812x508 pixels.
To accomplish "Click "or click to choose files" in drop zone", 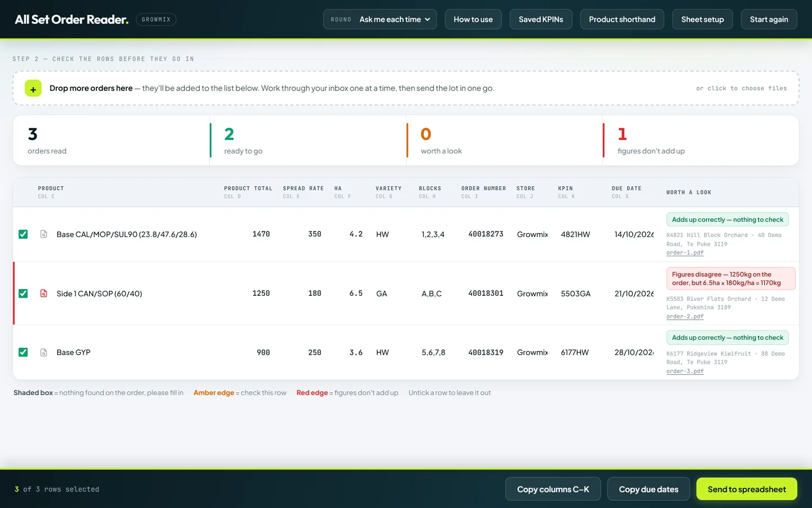I will (x=742, y=89).
